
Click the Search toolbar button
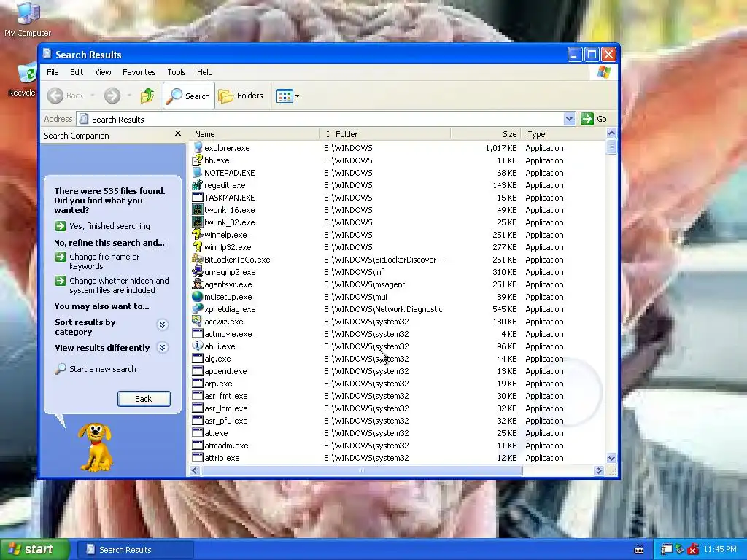pos(189,96)
